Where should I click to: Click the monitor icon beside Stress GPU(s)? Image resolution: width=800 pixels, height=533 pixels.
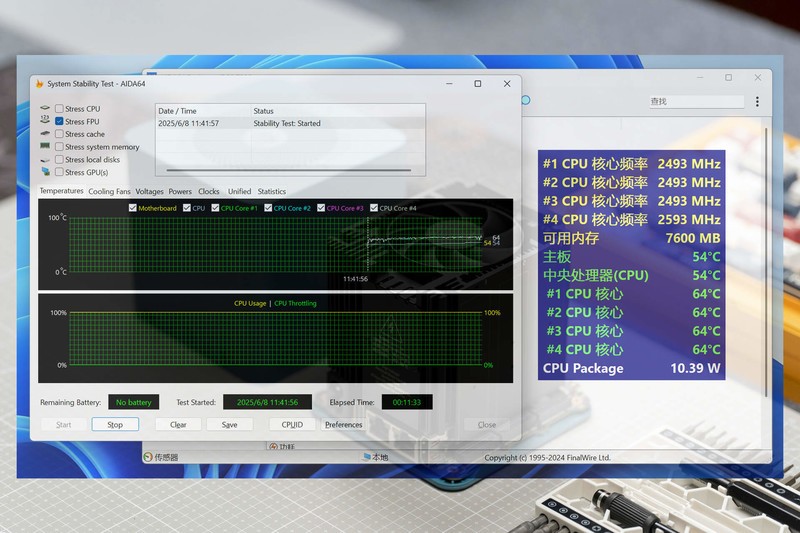pyautogui.click(x=45, y=172)
